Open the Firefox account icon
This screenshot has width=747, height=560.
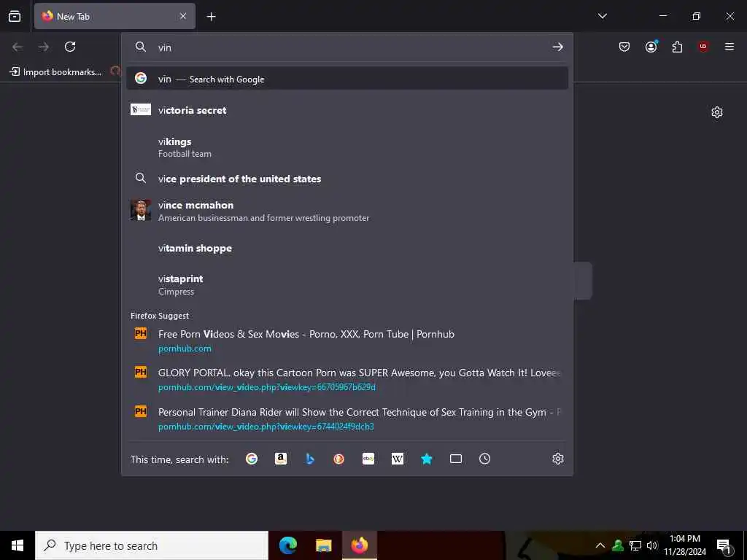pos(651,47)
